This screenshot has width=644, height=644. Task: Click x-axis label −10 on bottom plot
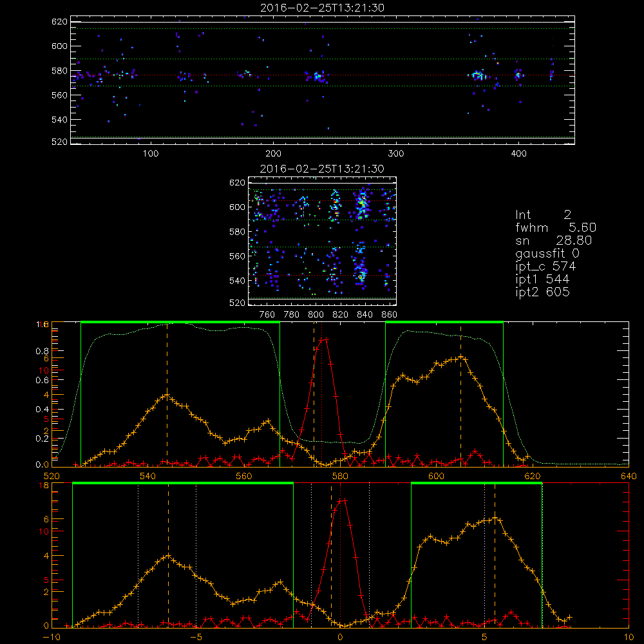coord(52,638)
